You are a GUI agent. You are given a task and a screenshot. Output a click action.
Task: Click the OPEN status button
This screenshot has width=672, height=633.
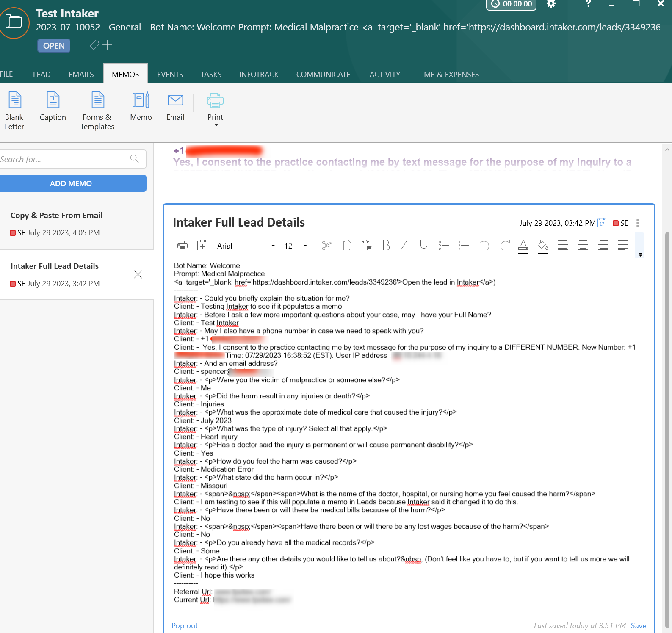pyautogui.click(x=54, y=45)
